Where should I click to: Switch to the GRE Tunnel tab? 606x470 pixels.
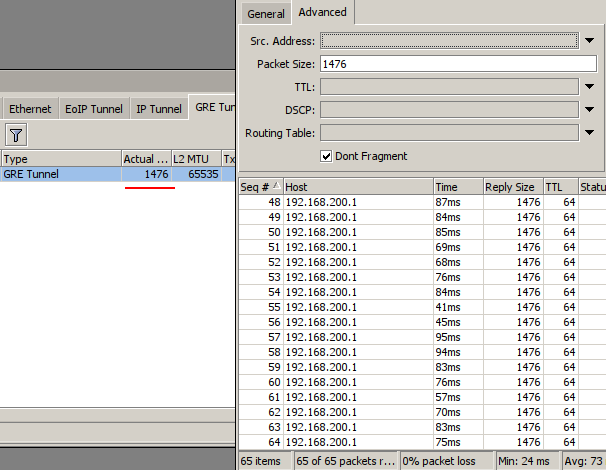coord(213,107)
